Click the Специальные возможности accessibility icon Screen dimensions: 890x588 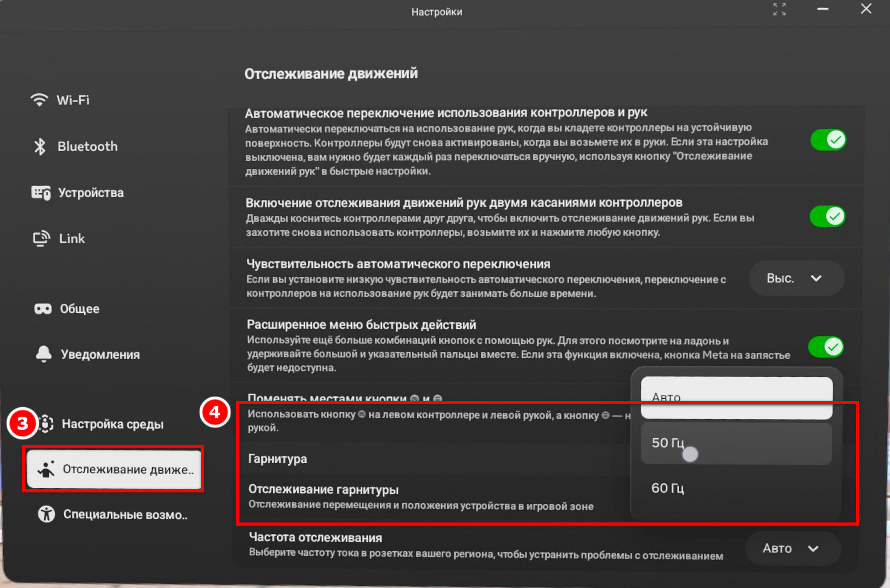click(46, 514)
